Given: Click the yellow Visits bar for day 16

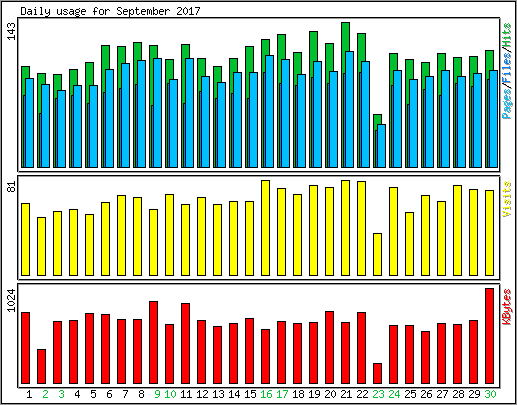Looking at the screenshot, I should click(x=265, y=228).
